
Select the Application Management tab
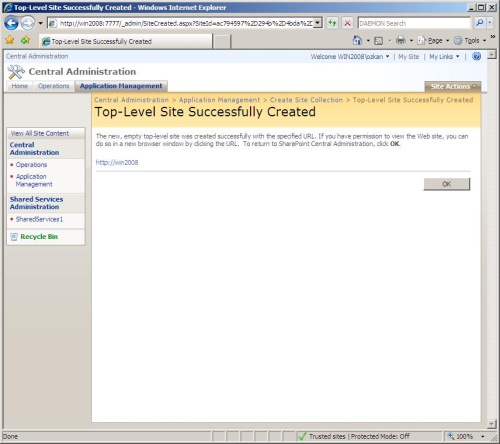[121, 86]
